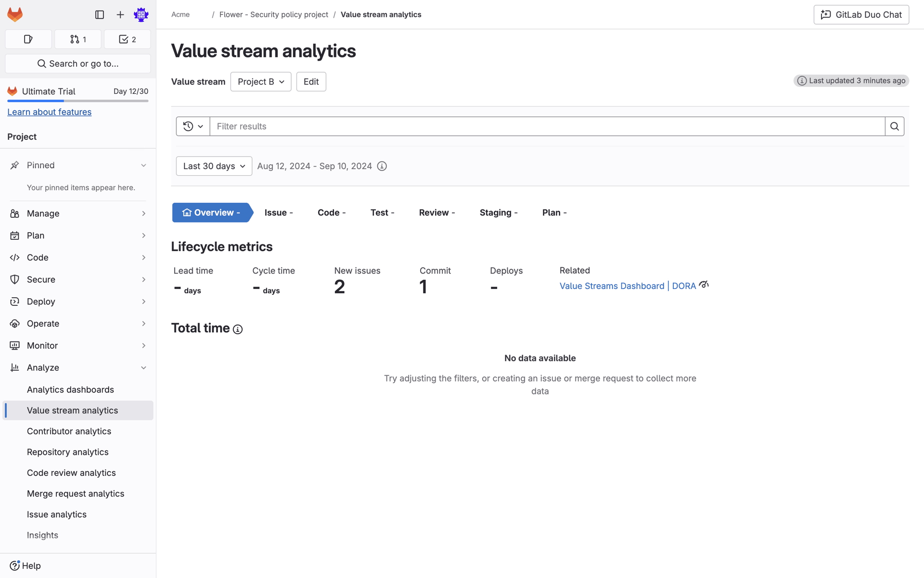
Task: Select the Code stage tab
Action: click(x=332, y=212)
